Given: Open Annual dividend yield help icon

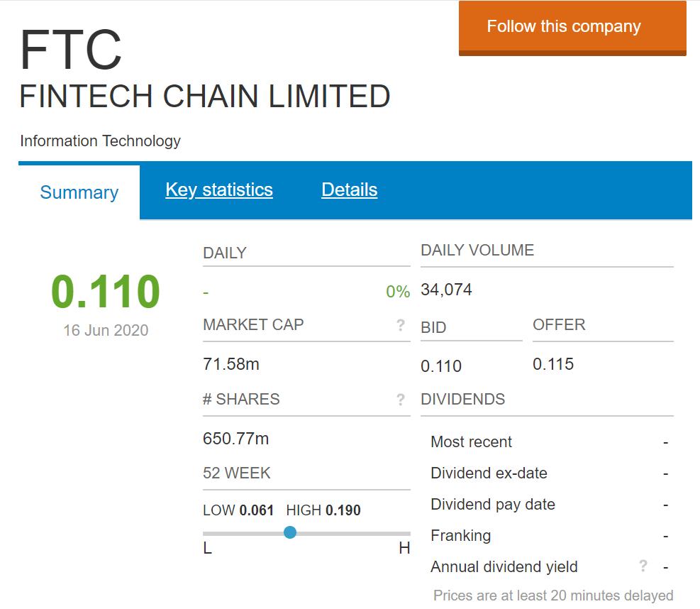Looking at the screenshot, I should coord(643,566).
